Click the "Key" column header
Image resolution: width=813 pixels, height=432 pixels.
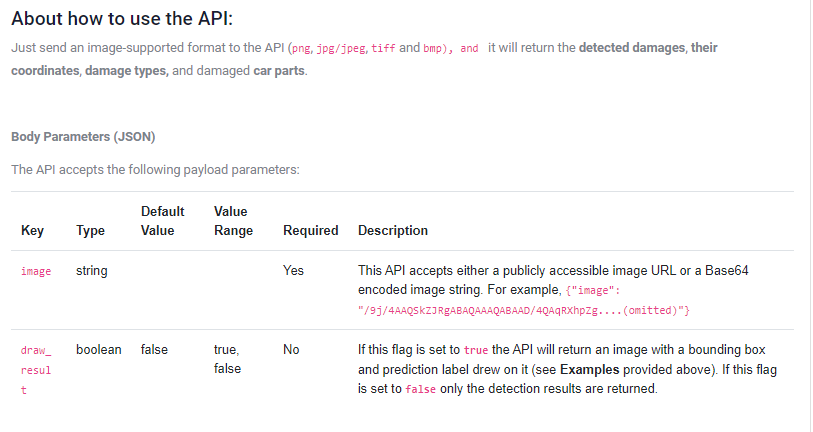pos(32,231)
